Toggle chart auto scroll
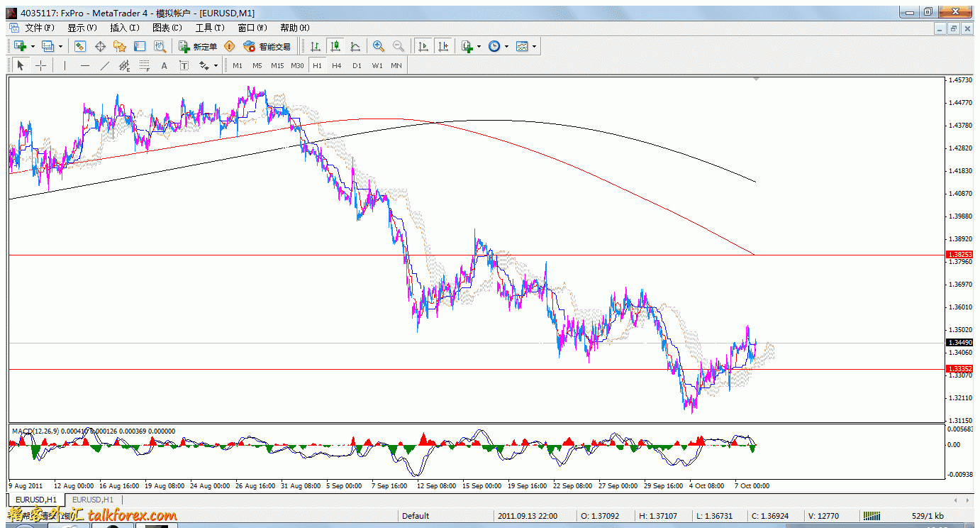This screenshot has width=980, height=528. (x=423, y=46)
